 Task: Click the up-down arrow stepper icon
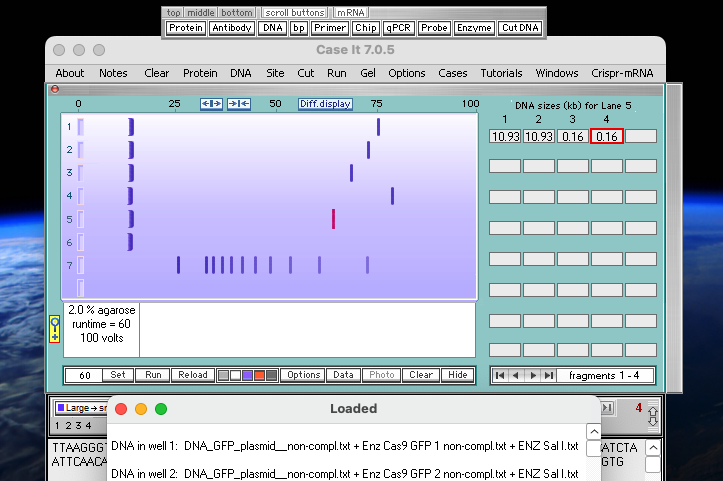653,413
